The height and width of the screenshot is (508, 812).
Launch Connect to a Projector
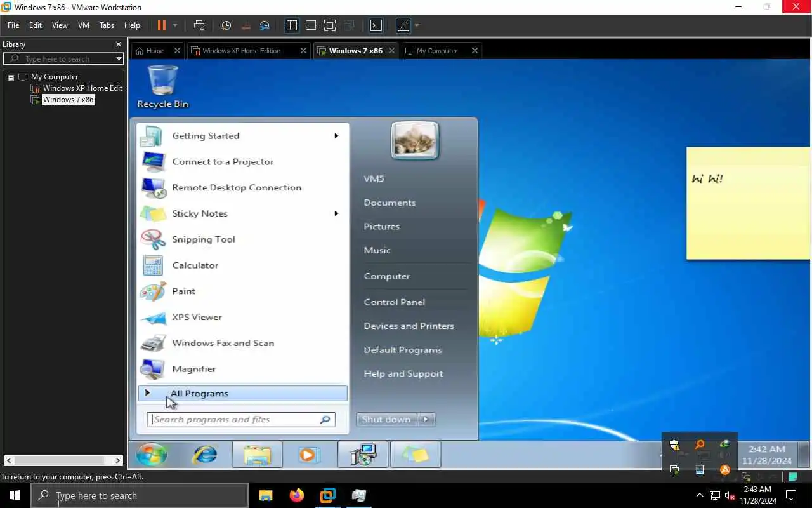point(242,162)
